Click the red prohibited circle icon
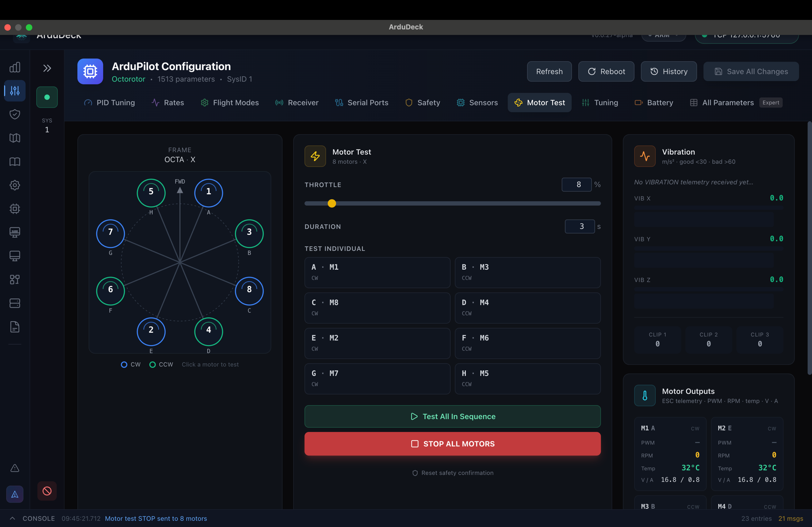The image size is (812, 527). pos(47,491)
